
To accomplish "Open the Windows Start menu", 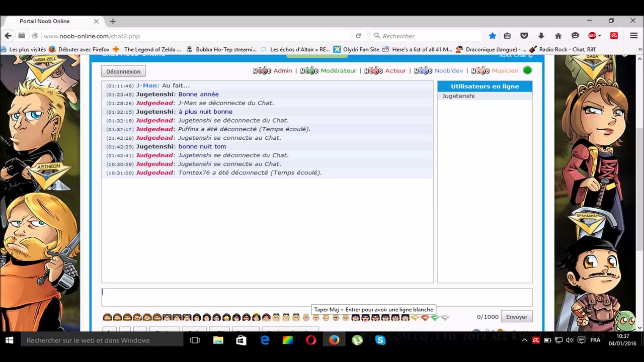I will pos(9,340).
